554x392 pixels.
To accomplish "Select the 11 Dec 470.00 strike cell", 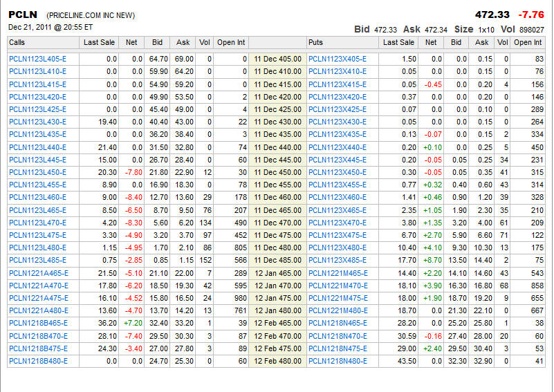I will click(x=277, y=223).
